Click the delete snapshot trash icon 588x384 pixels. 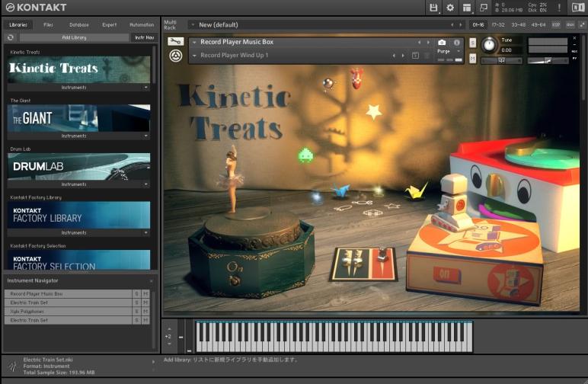[x=427, y=56]
